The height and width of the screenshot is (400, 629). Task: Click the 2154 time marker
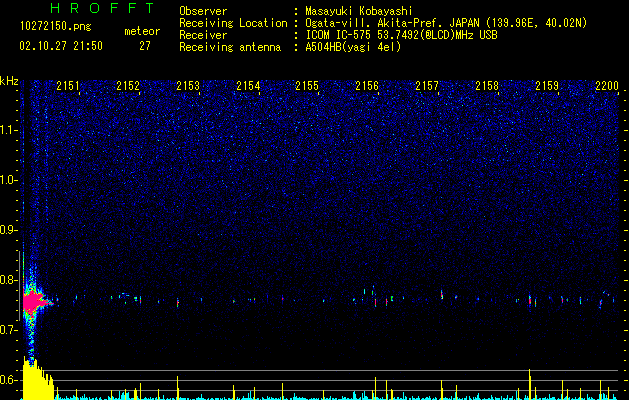[x=248, y=86]
